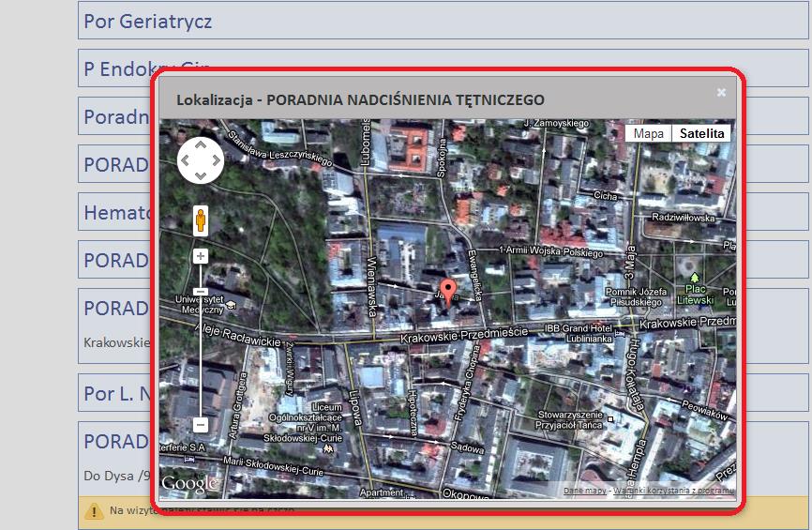Click the Uniwersytet Medyczny map icon
This screenshot has width=812, height=530.
click(x=232, y=305)
